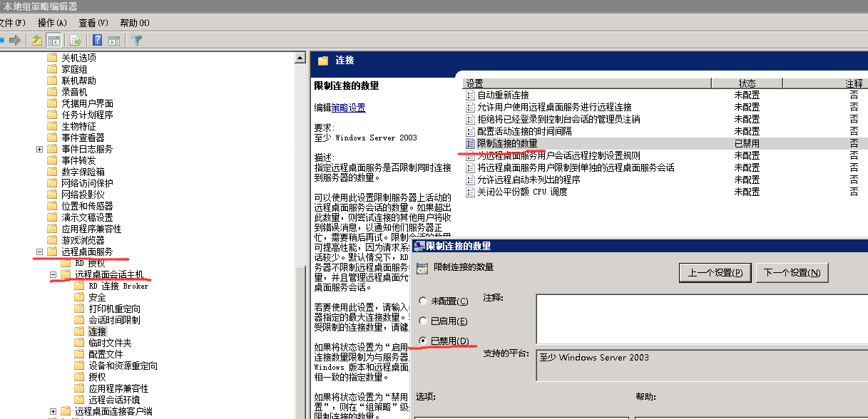Click the Export list toolbar icon
Image resolution: width=868 pixels, height=419 pixels.
pyautogui.click(x=75, y=40)
